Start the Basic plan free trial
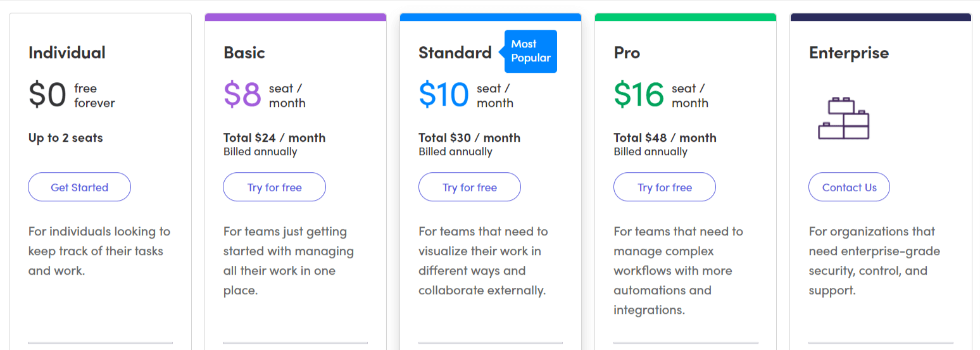980x350 pixels. coord(274,187)
